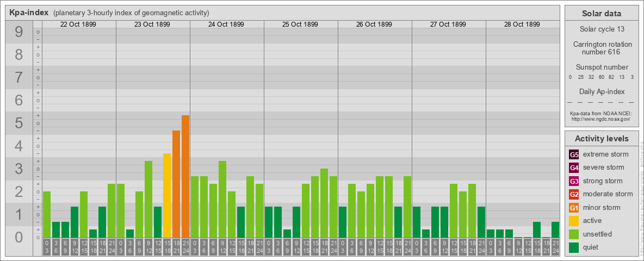Click the 28 Oct 1899 date header
Screen dimensions: 644x261
point(522,24)
